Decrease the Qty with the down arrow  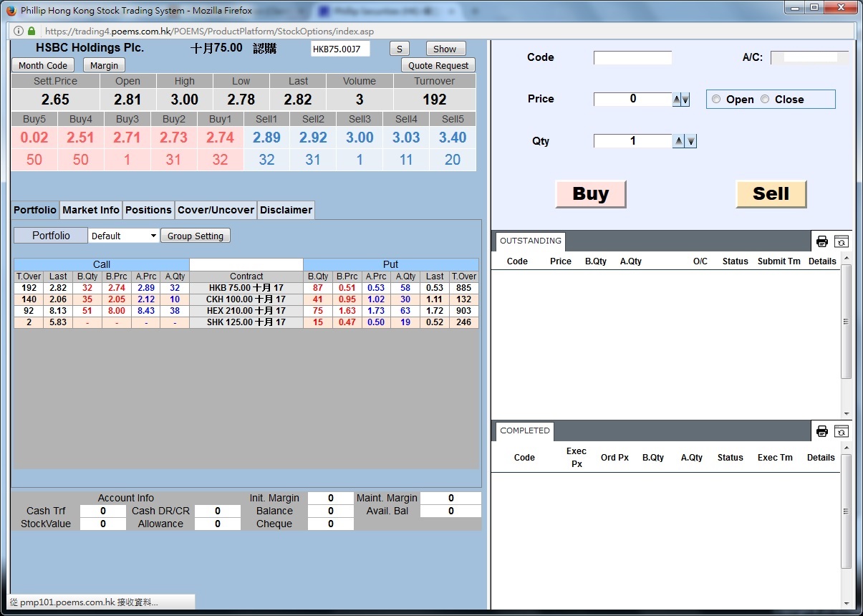(x=691, y=142)
